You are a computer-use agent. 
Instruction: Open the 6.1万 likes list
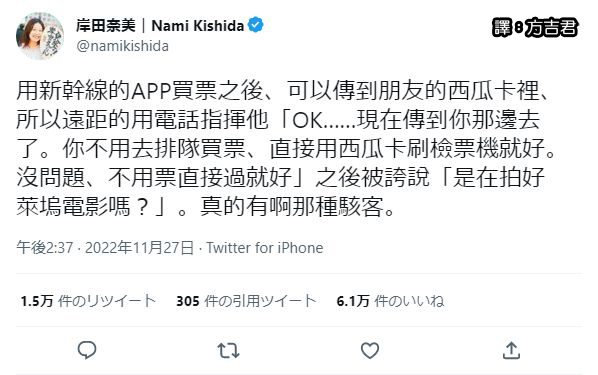pos(390,301)
